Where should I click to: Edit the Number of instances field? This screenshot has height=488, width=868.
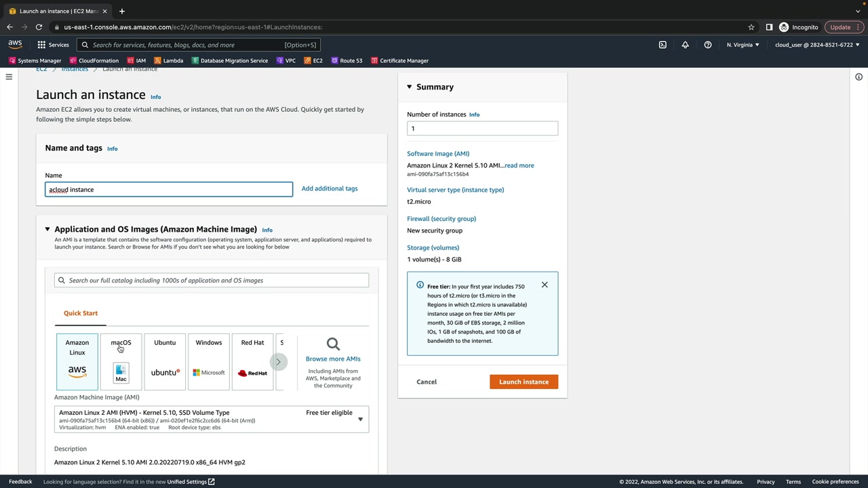[483, 128]
